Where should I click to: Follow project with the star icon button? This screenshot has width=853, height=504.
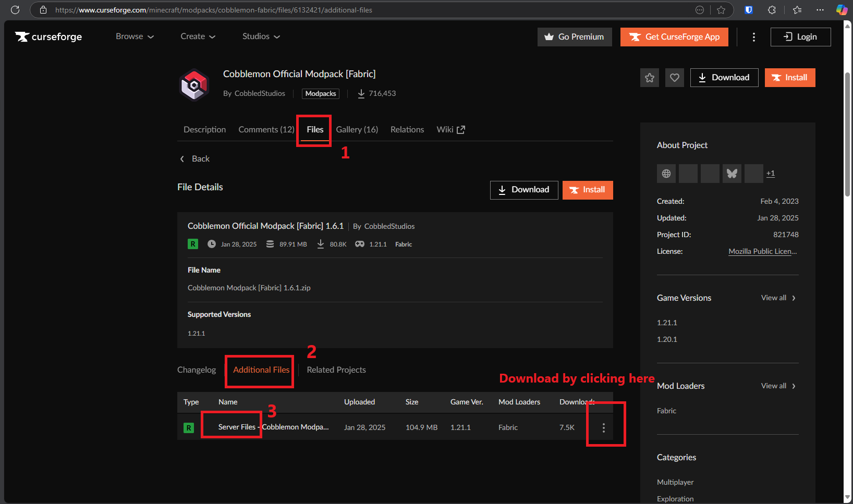click(650, 78)
